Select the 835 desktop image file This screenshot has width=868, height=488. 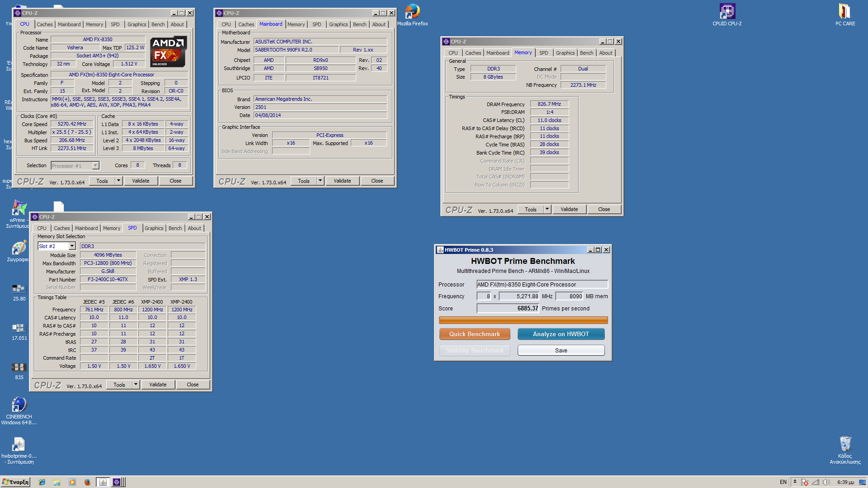tap(19, 371)
